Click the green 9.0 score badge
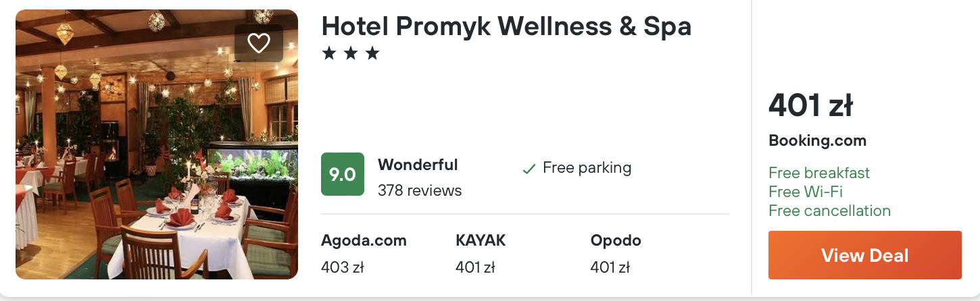Viewport: 980px width, 301px height. pyautogui.click(x=343, y=174)
